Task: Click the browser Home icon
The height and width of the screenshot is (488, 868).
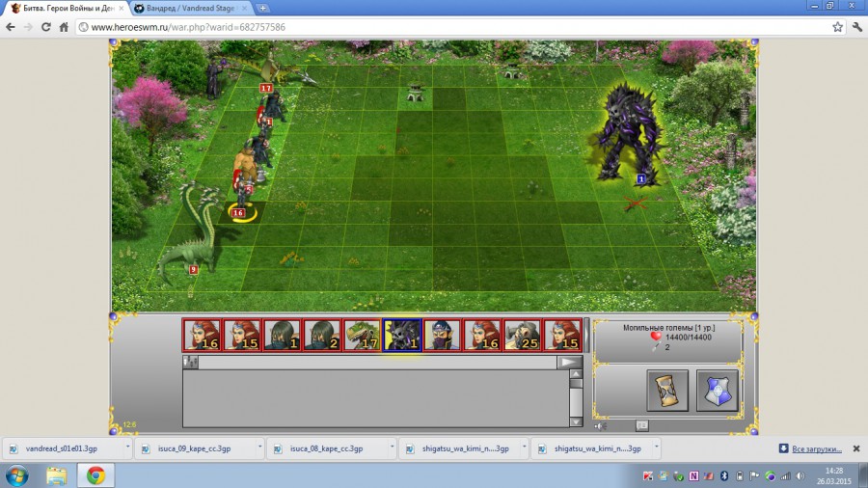Action: pyautogui.click(x=64, y=27)
